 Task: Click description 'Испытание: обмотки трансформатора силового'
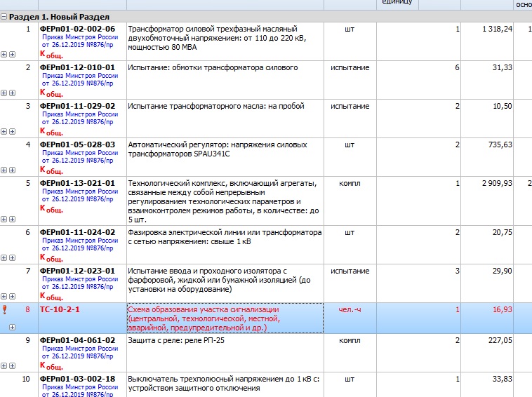(213, 68)
